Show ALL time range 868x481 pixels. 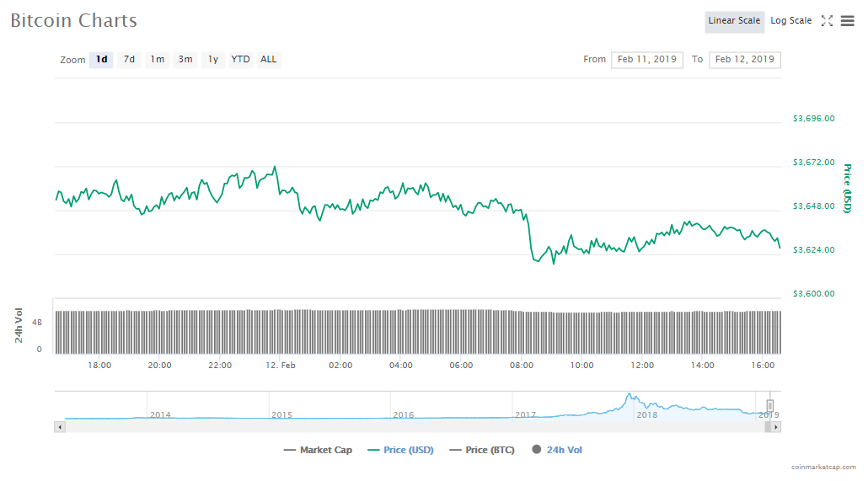[x=268, y=60]
